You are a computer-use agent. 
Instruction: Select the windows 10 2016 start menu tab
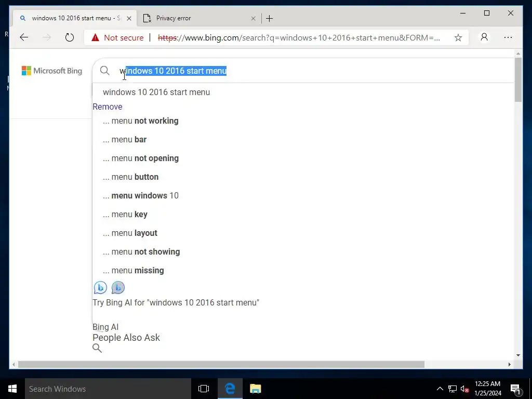(x=75, y=18)
